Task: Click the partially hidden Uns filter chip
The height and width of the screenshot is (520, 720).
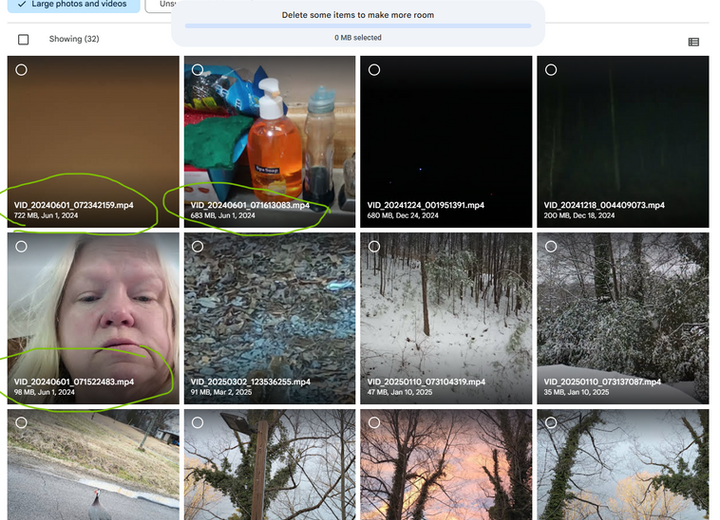Action: coord(159,5)
